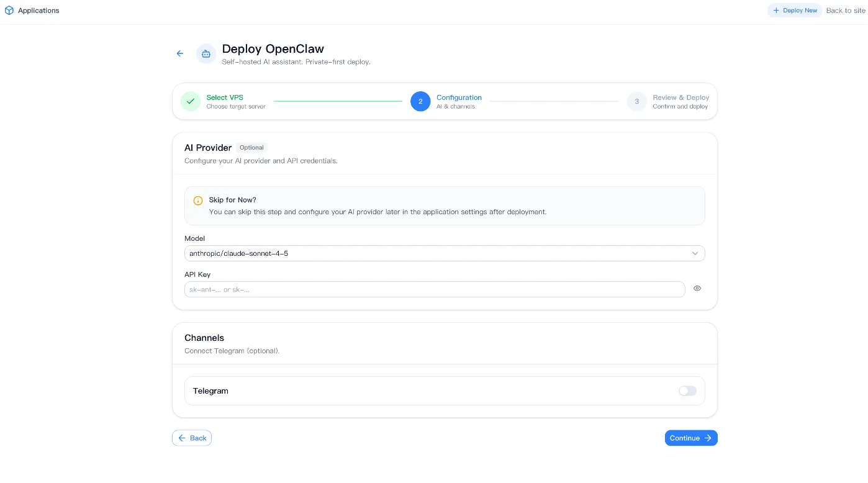
Task: Click the arrow icon inside Continue button
Action: point(707,438)
